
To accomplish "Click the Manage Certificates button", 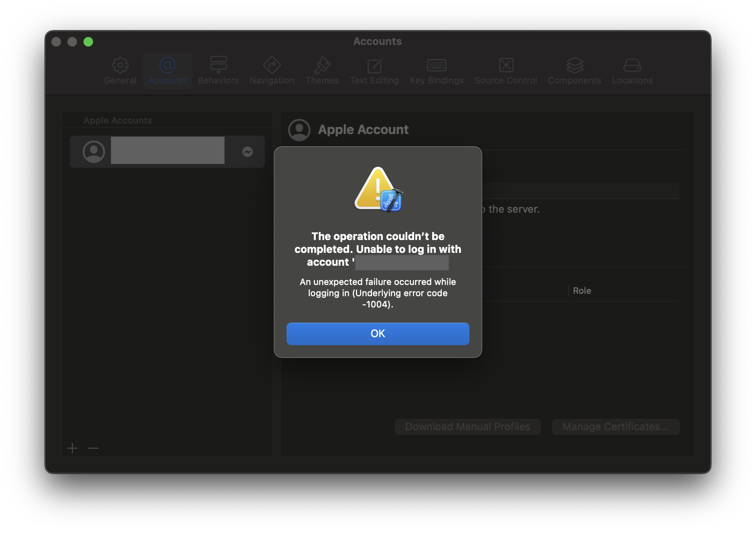I will pos(616,427).
